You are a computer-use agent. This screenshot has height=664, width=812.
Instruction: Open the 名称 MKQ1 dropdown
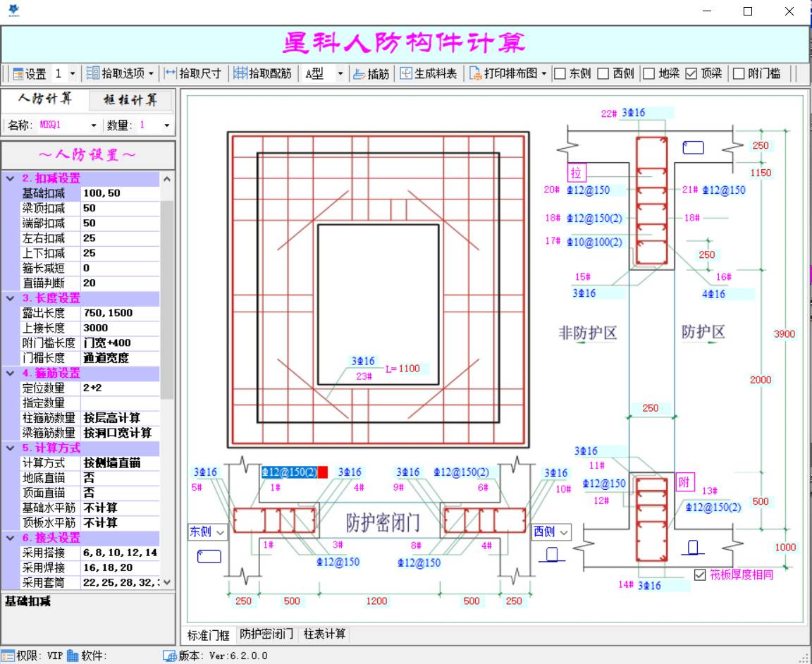click(x=94, y=125)
